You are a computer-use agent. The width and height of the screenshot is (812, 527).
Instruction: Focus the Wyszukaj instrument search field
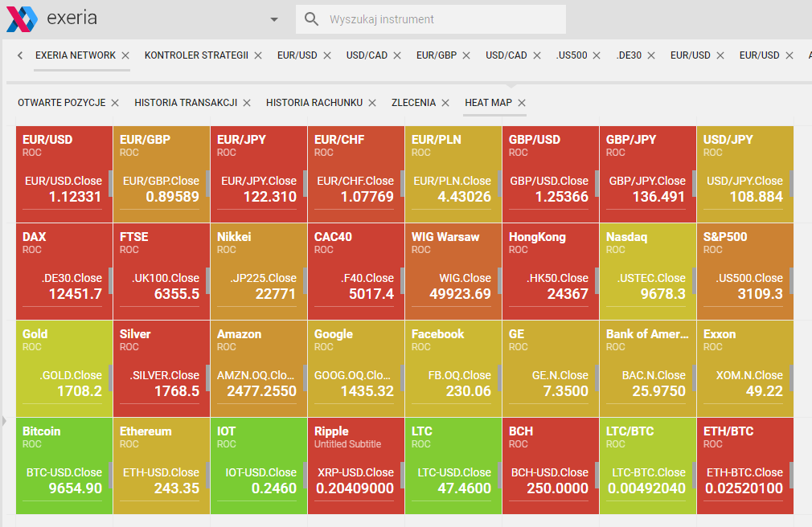(x=430, y=19)
